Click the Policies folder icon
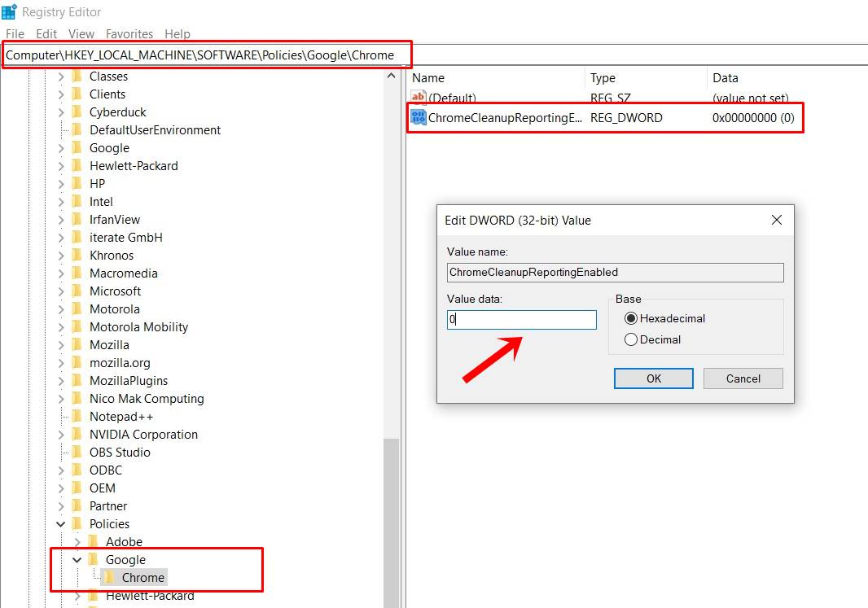The image size is (868, 608). tap(77, 524)
